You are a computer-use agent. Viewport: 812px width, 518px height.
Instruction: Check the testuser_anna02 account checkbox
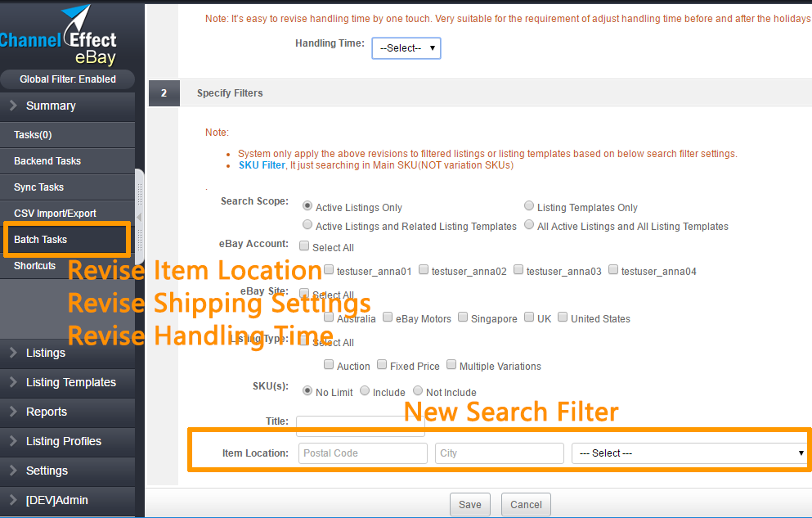(x=424, y=270)
